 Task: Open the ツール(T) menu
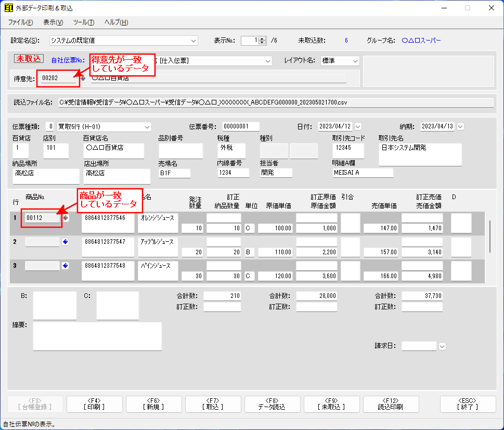pos(84,22)
